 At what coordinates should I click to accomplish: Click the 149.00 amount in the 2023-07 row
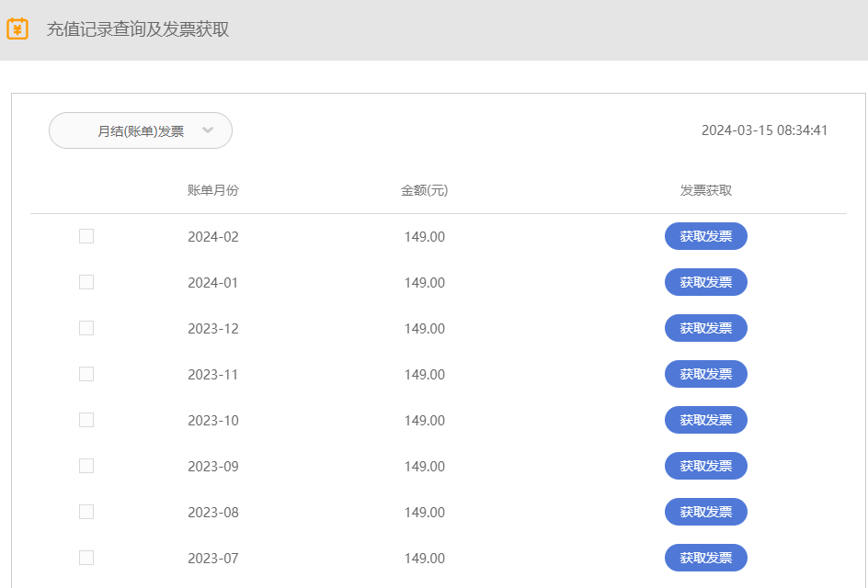click(425, 558)
